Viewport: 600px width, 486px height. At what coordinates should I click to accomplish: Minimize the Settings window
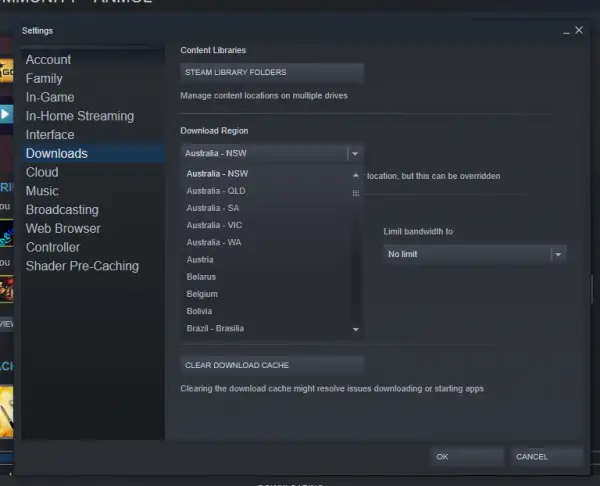pos(566,32)
